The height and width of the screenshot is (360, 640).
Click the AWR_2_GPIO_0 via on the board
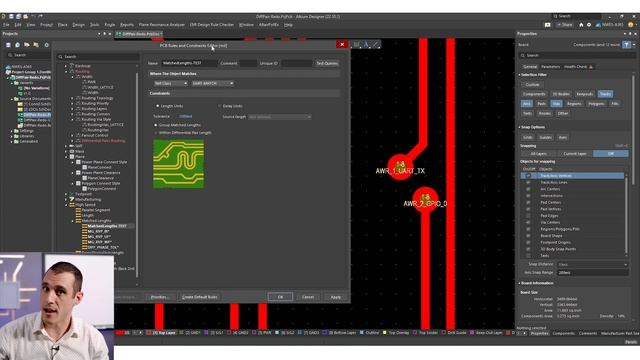pos(425,199)
